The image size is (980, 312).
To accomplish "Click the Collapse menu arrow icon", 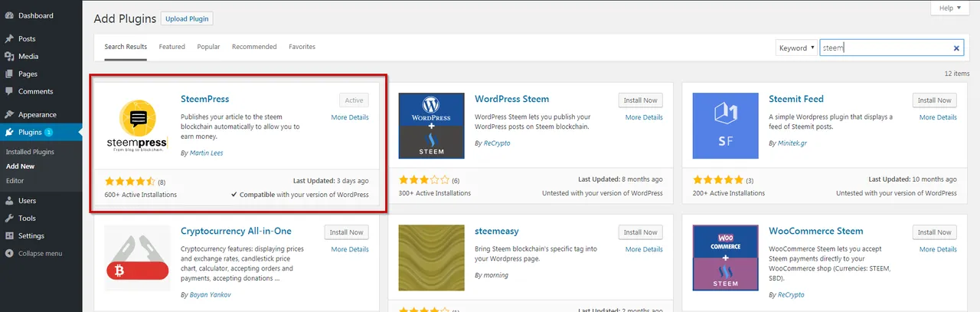I will click(9, 253).
